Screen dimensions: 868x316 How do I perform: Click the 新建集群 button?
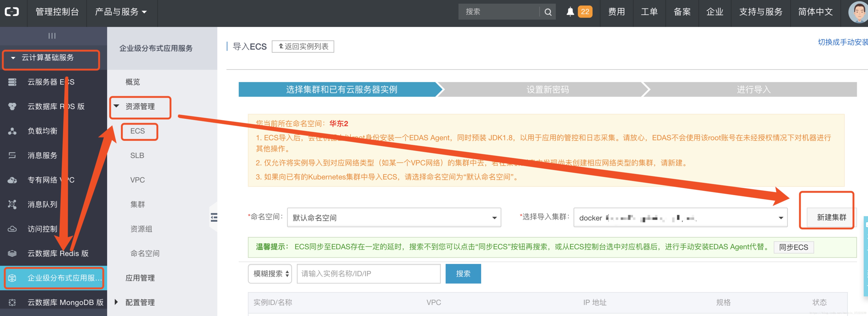(x=831, y=218)
